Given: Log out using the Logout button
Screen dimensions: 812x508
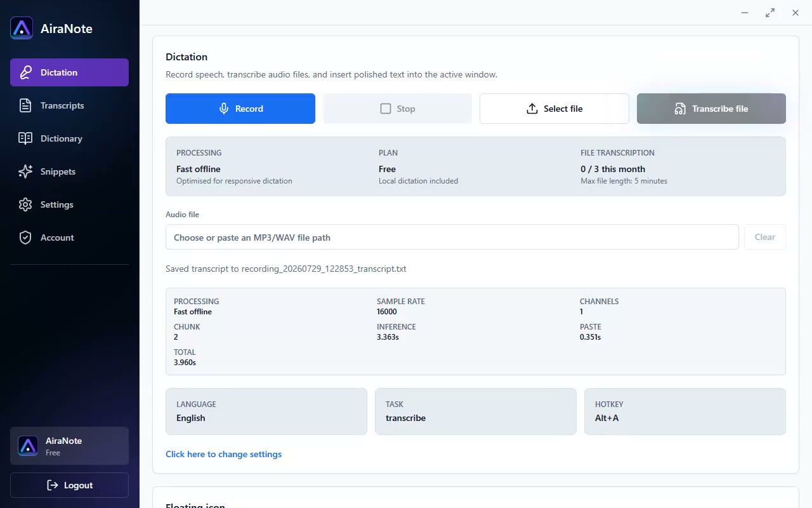Looking at the screenshot, I should tap(69, 485).
